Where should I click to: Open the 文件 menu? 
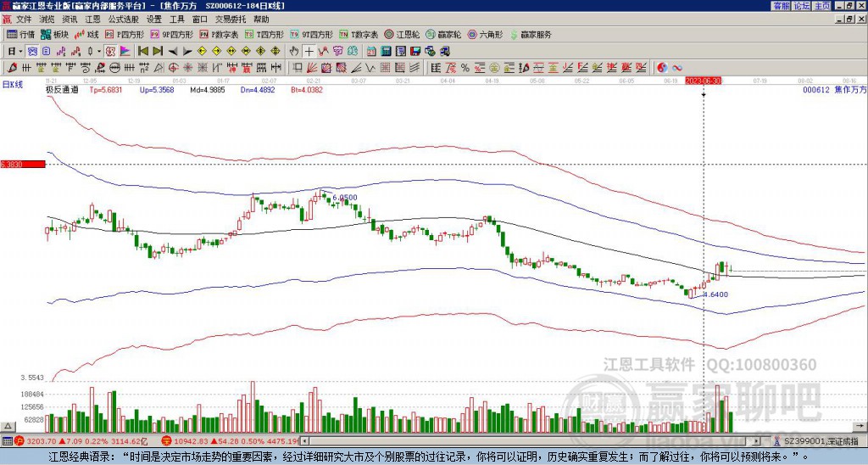24,20
